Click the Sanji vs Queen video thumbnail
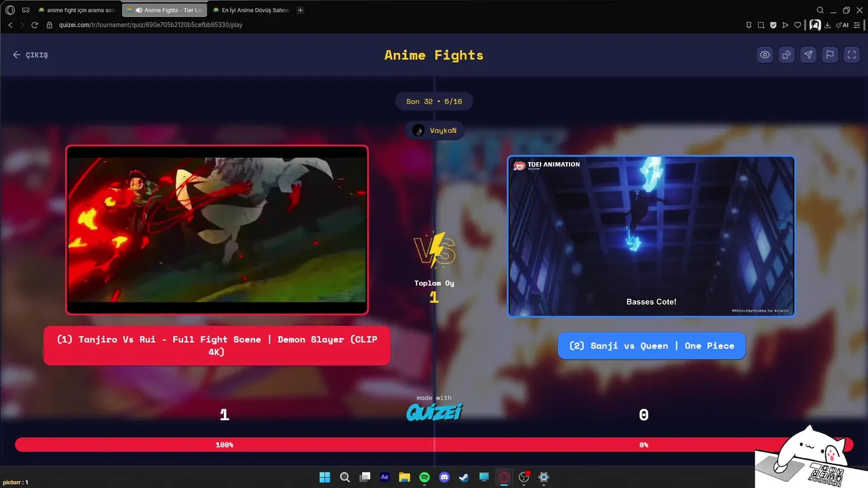This screenshot has height=488, width=868. tap(651, 236)
